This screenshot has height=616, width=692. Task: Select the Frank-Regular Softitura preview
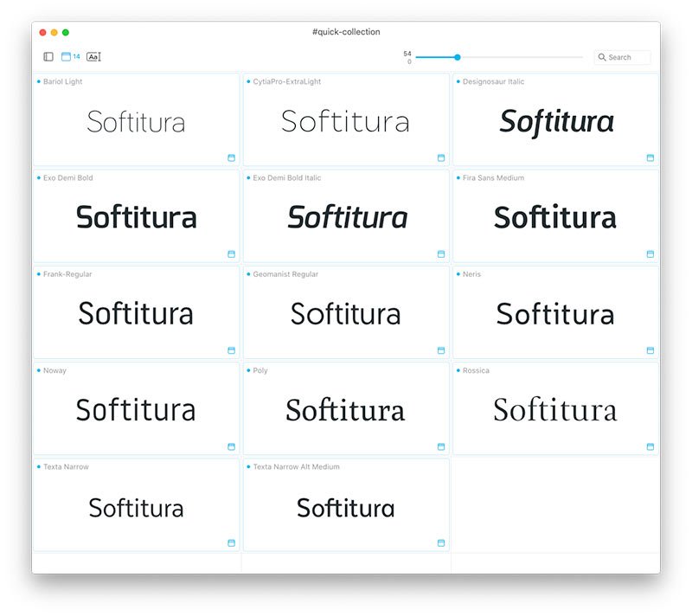coord(136,313)
